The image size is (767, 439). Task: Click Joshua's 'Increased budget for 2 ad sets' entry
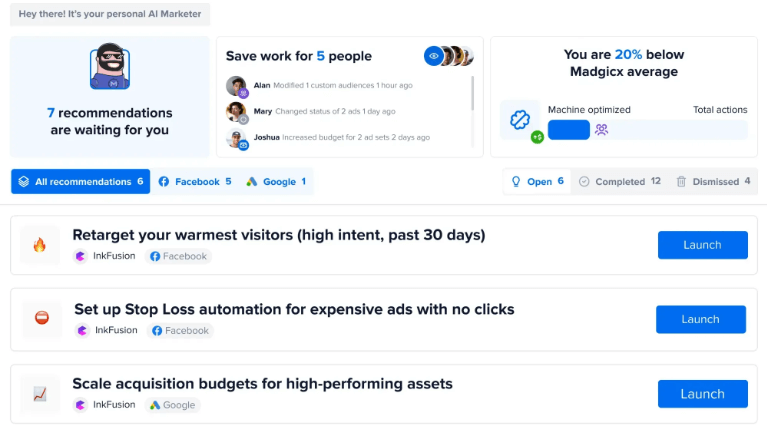click(341, 137)
